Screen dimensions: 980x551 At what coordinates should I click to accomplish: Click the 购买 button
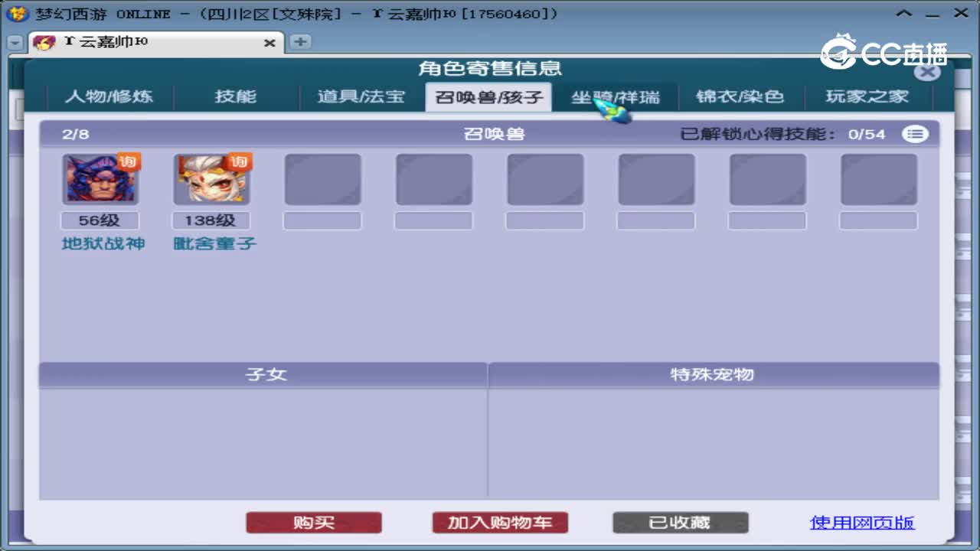pyautogui.click(x=314, y=523)
